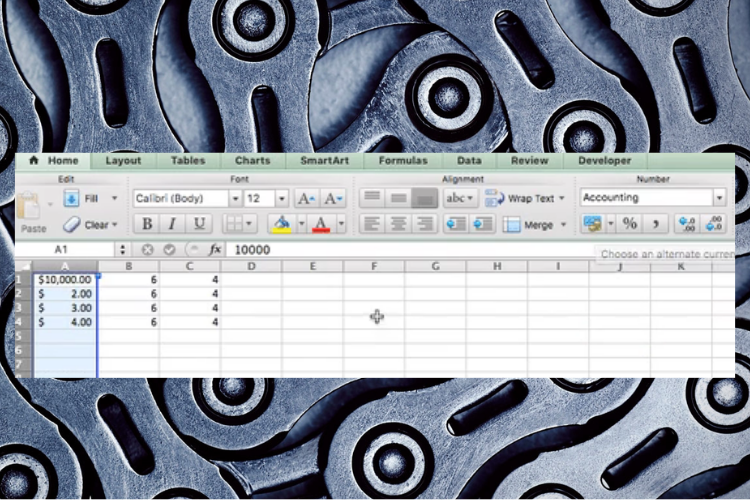Confirm the entry with the checkmark in the formula bar

click(x=169, y=249)
